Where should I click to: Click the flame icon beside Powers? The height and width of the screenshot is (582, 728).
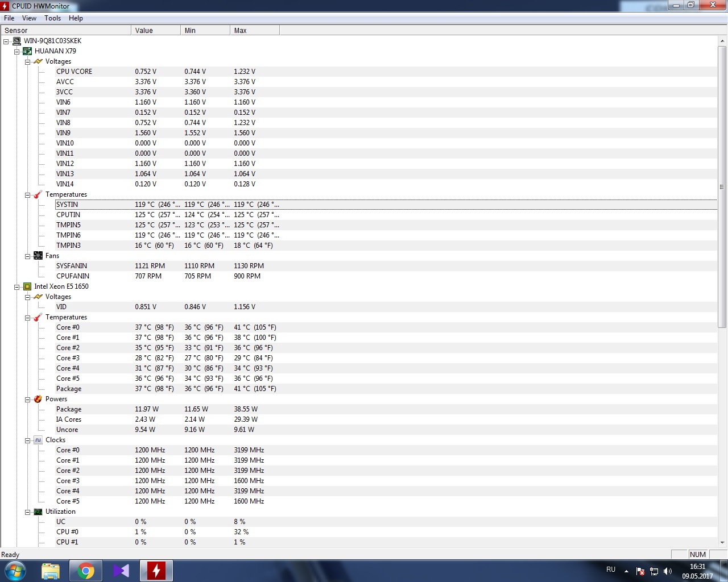click(38, 399)
